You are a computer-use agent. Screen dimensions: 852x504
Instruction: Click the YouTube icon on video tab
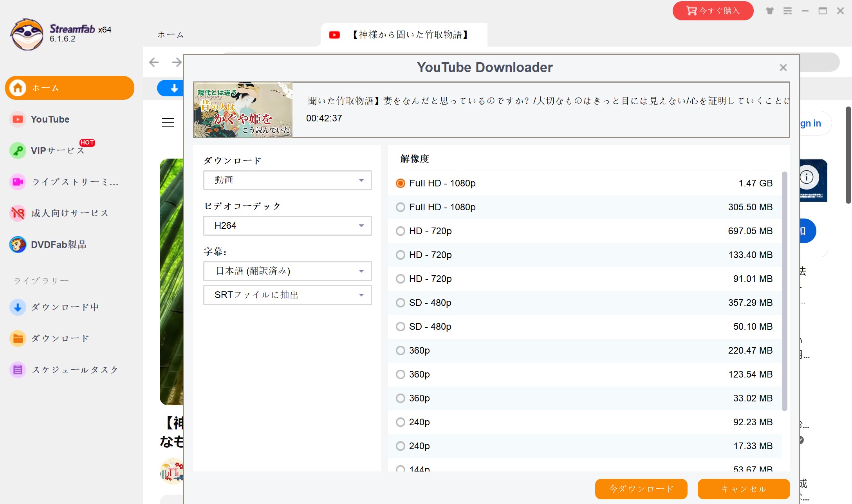click(x=334, y=35)
